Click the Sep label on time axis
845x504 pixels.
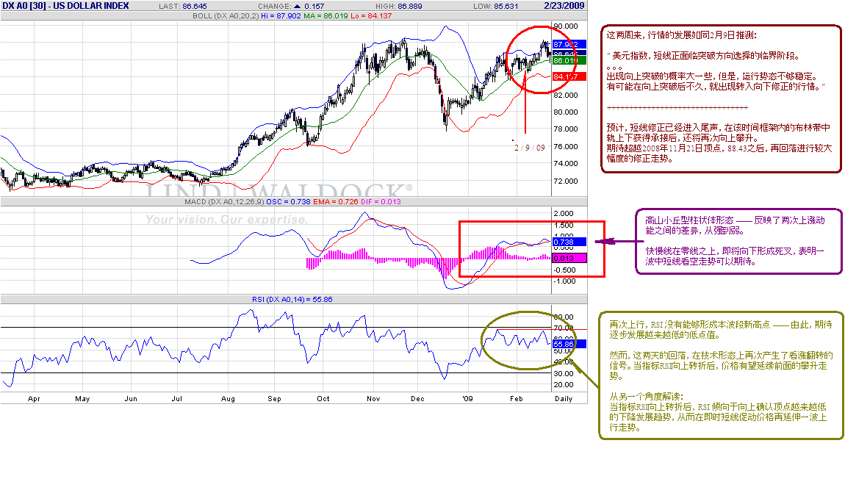pyautogui.click(x=274, y=399)
